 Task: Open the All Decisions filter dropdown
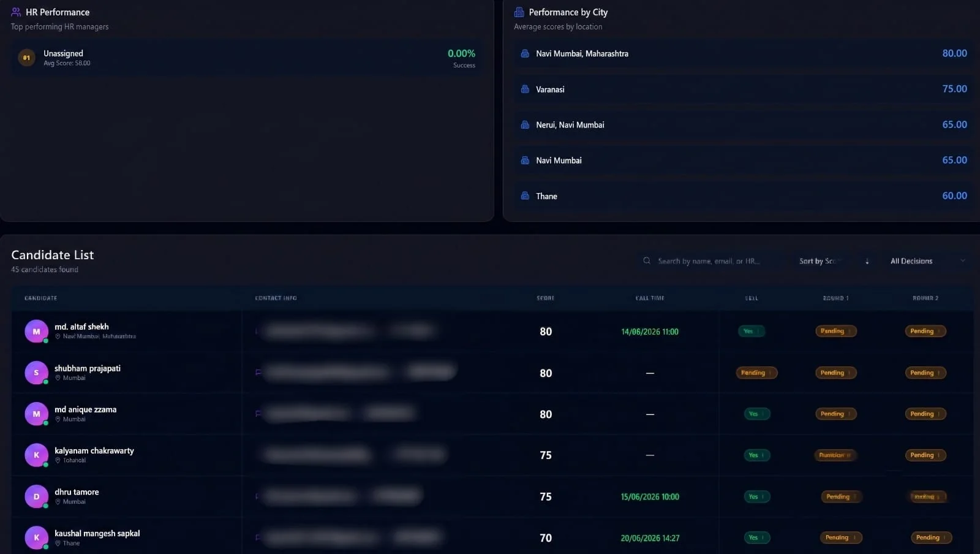[927, 261]
